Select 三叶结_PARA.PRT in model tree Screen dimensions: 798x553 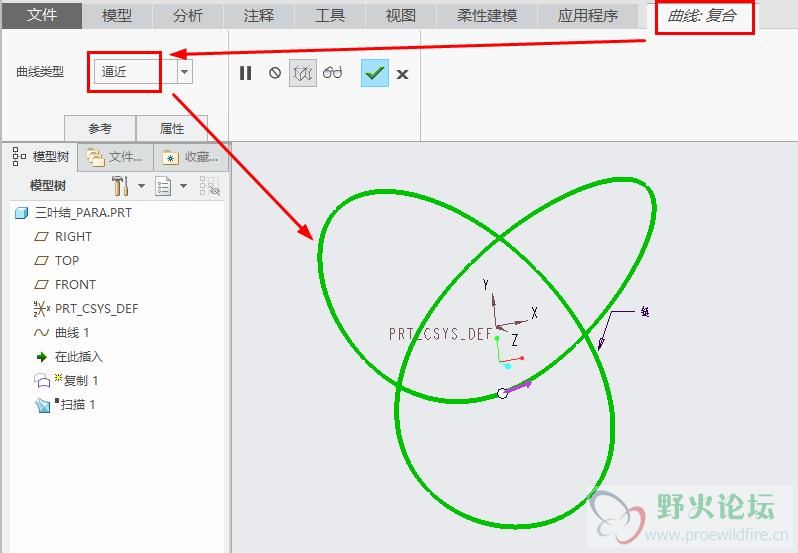pos(83,213)
